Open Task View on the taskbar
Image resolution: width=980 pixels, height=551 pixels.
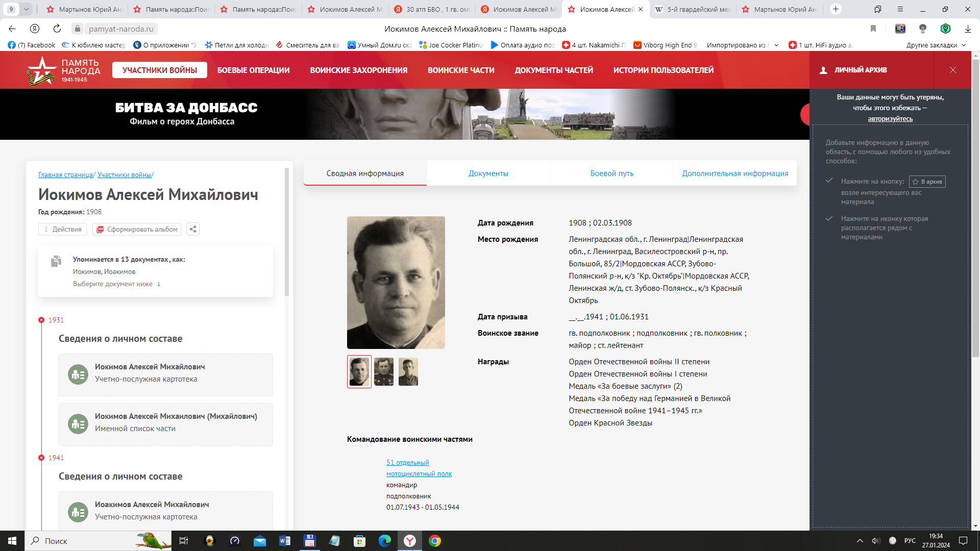point(184,541)
